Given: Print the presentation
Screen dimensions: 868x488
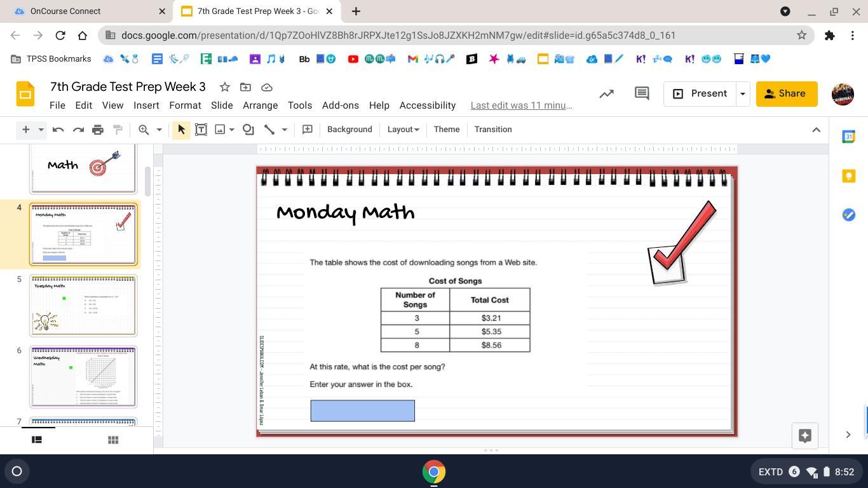Looking at the screenshot, I should (98, 130).
